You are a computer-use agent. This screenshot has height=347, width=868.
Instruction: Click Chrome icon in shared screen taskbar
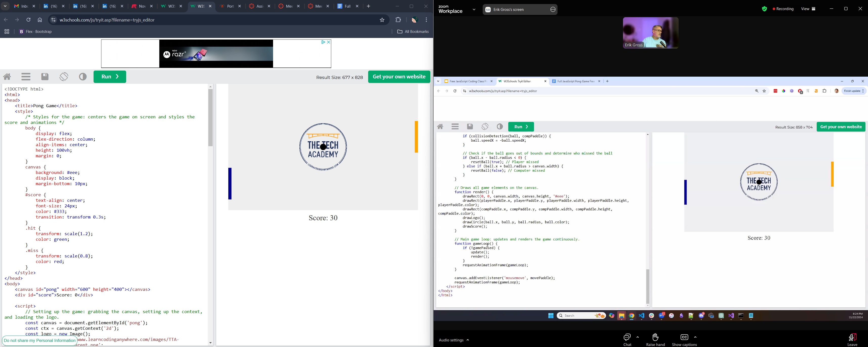tap(631, 316)
